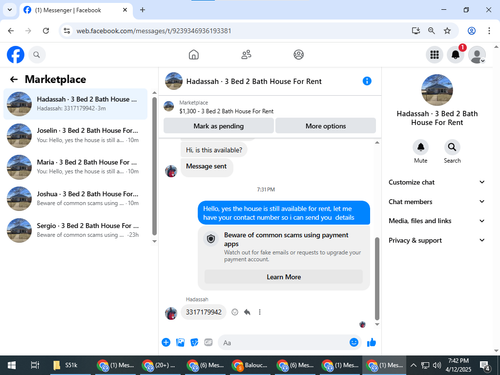Click the install app icon in address bar

tap(415, 31)
